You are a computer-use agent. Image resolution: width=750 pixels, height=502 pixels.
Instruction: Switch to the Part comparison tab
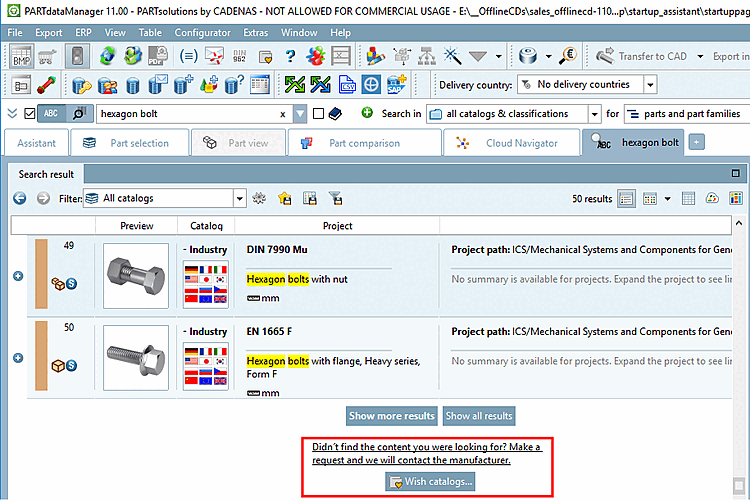364,143
